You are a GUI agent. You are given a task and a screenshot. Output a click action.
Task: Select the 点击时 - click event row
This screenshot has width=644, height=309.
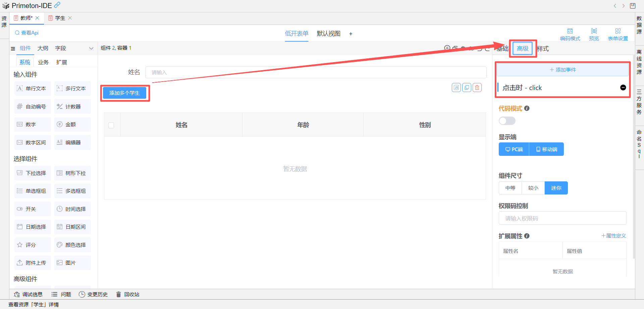pos(562,88)
